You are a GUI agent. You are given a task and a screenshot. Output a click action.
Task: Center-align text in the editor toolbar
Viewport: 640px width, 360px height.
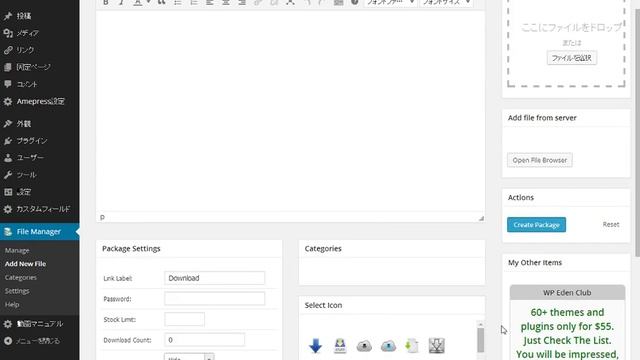pos(226,2)
